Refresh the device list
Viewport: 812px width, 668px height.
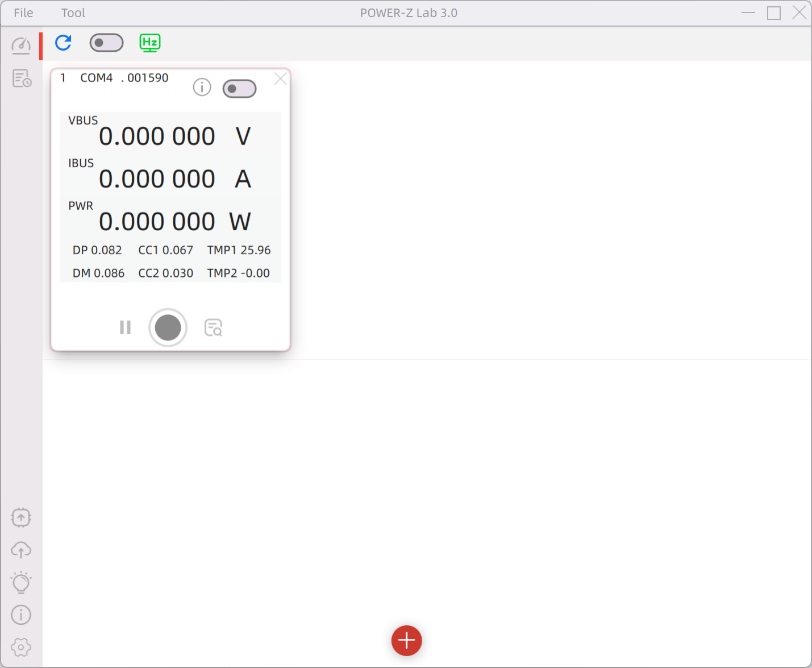(x=63, y=43)
